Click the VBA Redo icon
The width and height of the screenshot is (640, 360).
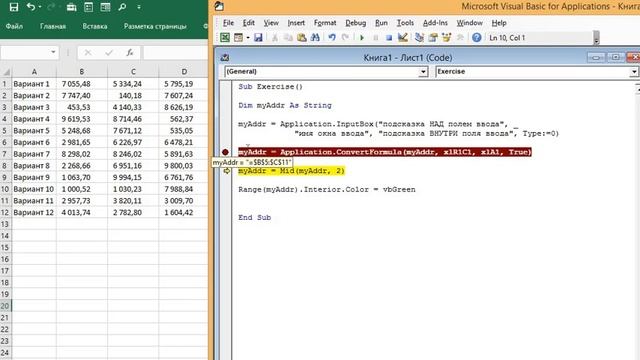coord(345,38)
